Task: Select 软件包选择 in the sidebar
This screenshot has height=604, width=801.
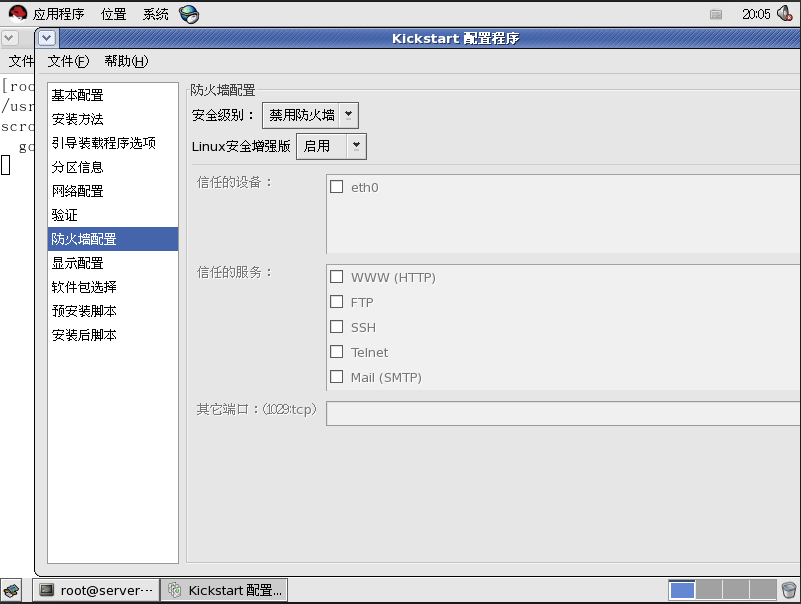Action: (x=113, y=287)
